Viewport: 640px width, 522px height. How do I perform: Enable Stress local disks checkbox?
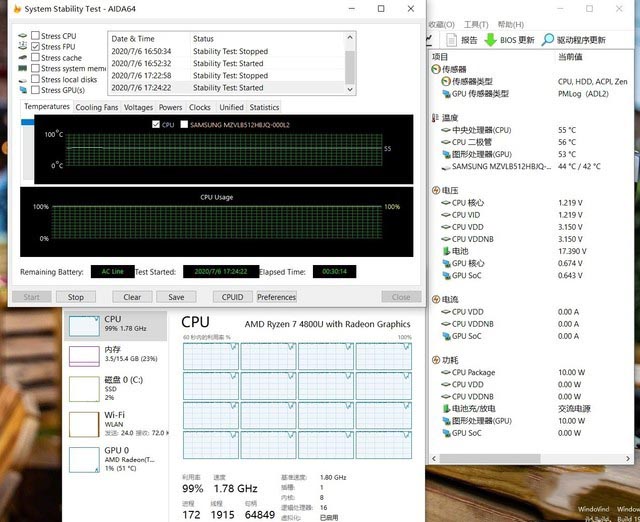(36, 79)
